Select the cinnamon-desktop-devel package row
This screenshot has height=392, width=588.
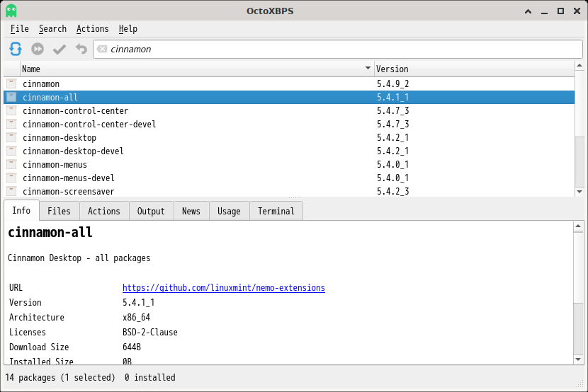pos(289,151)
